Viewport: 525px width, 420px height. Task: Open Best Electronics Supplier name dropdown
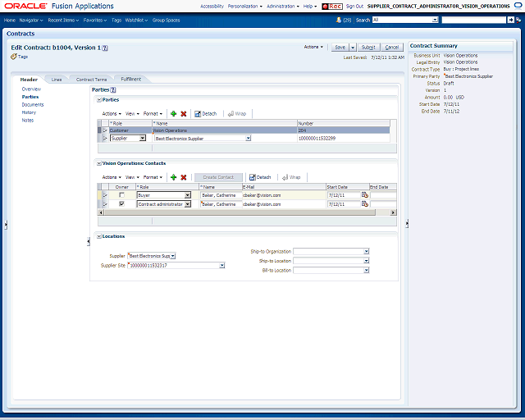point(248,139)
